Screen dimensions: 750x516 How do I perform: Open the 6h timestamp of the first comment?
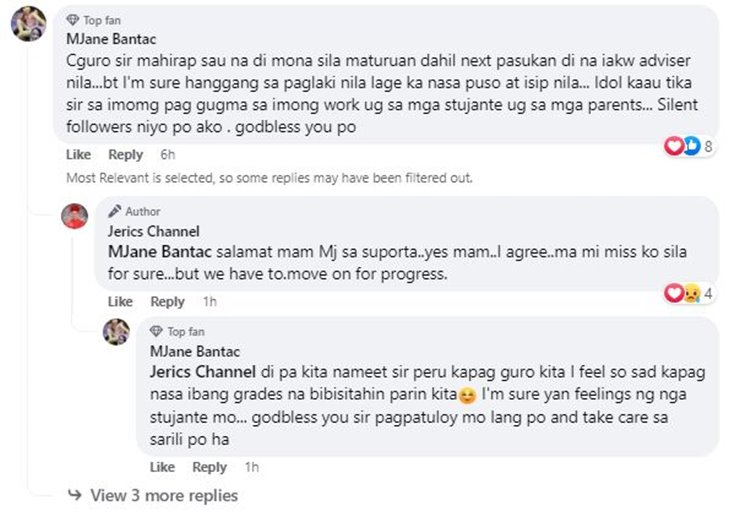167,155
